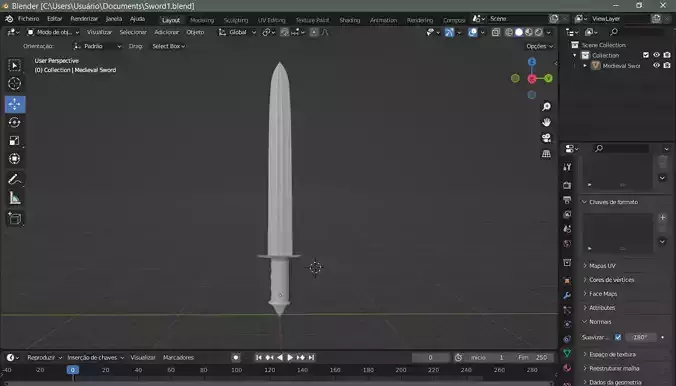Collapse the Collection tree arrow
Screen dimensions: 676x386
point(575,55)
